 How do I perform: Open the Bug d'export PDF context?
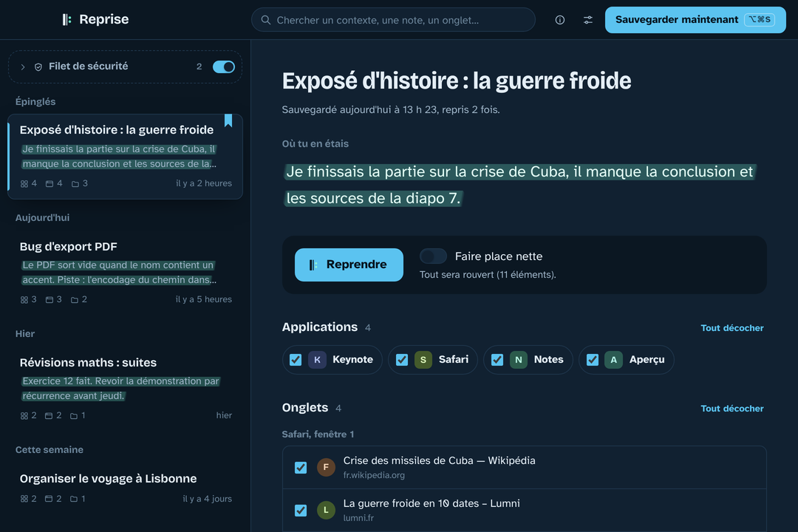[x=125, y=273]
